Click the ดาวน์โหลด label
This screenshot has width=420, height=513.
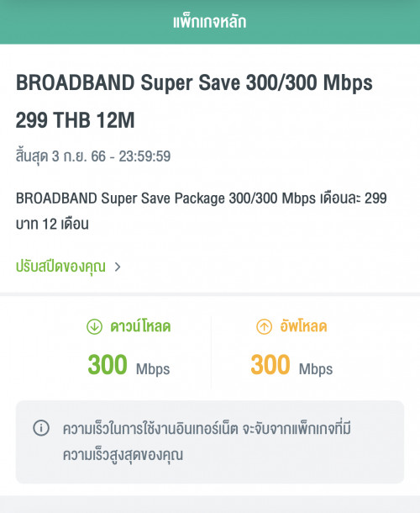pos(140,326)
